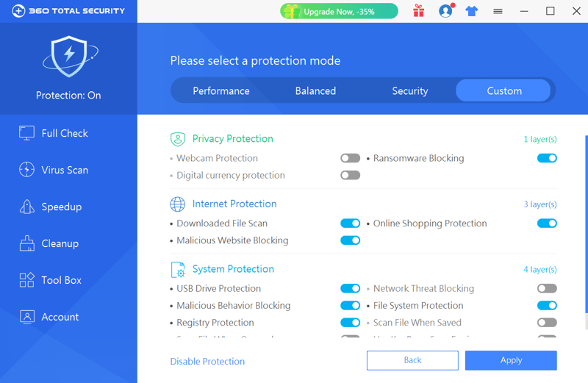Open the theme t-shirt icon
588x383 pixels.
471,11
